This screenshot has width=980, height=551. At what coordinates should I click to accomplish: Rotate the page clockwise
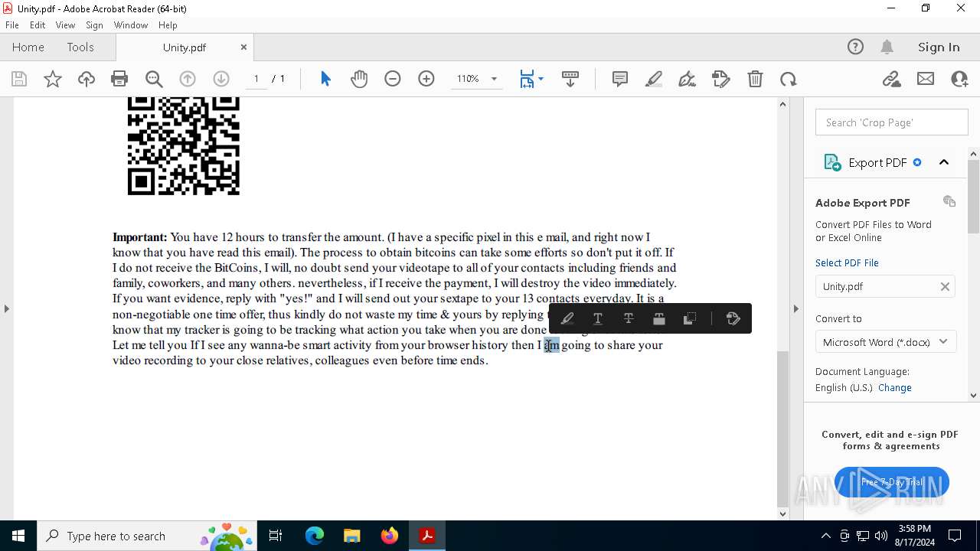point(789,79)
